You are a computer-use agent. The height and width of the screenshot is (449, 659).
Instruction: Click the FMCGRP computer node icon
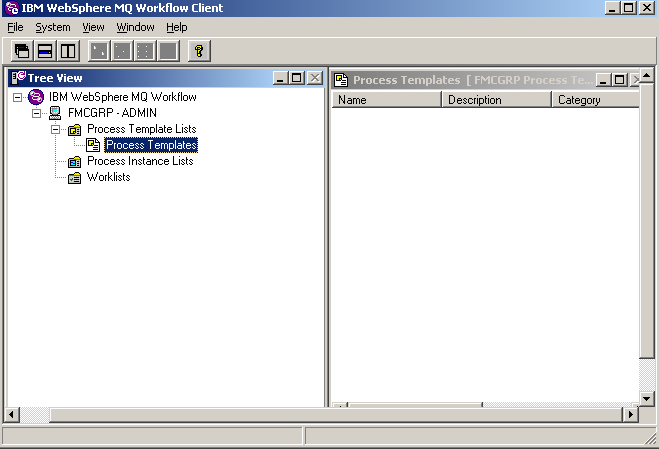55,113
